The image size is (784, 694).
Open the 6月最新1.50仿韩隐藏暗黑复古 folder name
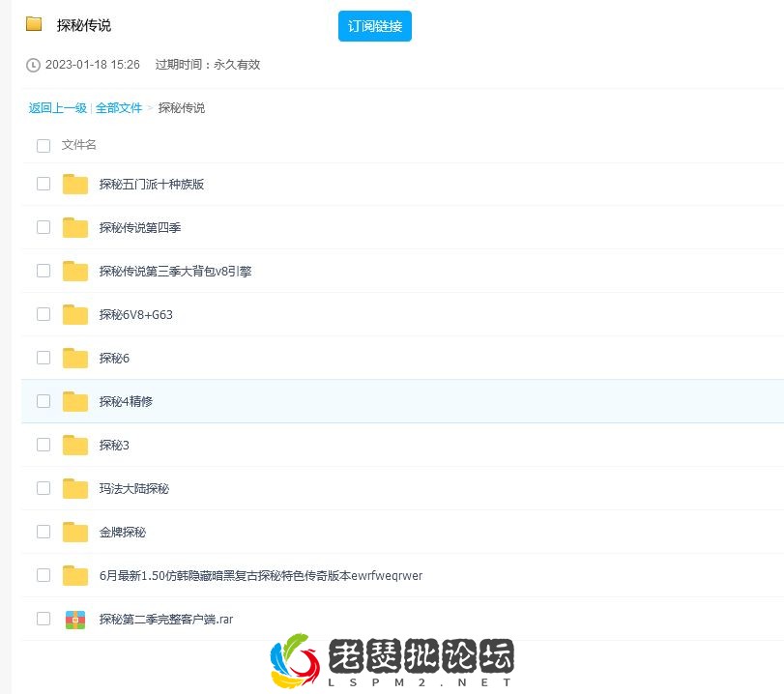click(x=260, y=576)
